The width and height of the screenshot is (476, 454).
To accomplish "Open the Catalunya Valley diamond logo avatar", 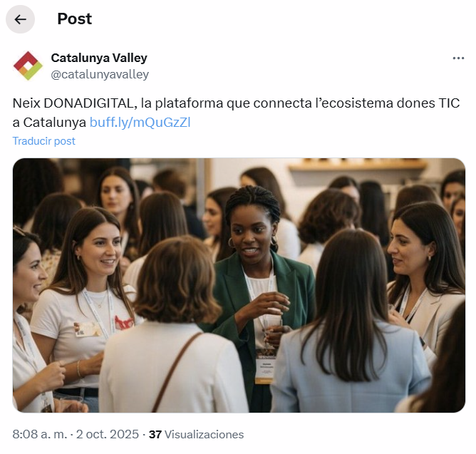I will click(28, 66).
